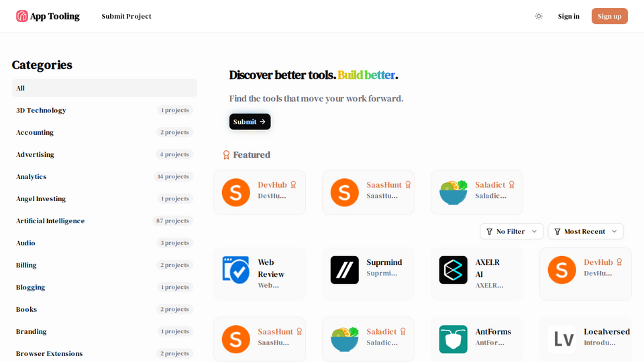Image resolution: width=644 pixels, height=362 pixels.
Task: Click the featured DevHub orange S logo
Action: 235,192
